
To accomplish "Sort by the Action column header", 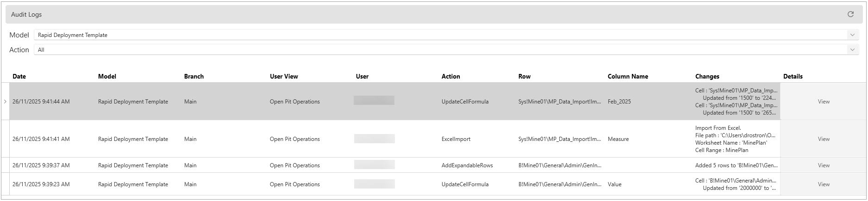I will 450,77.
